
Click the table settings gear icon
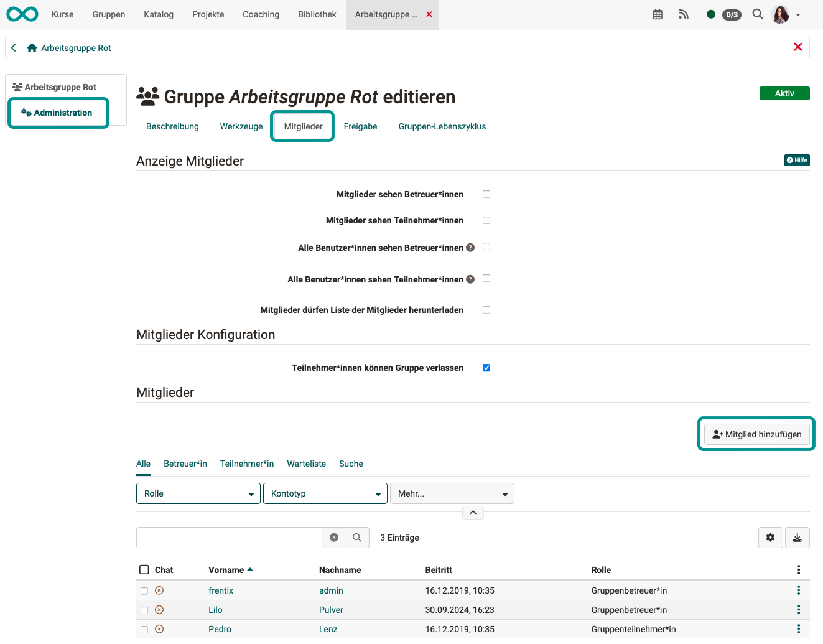coord(770,538)
